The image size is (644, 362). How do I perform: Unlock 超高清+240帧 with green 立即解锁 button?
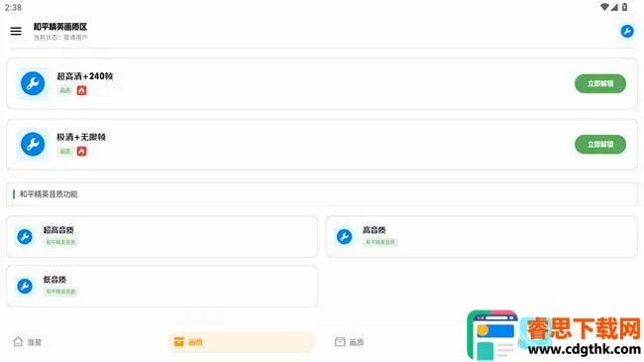coord(600,83)
